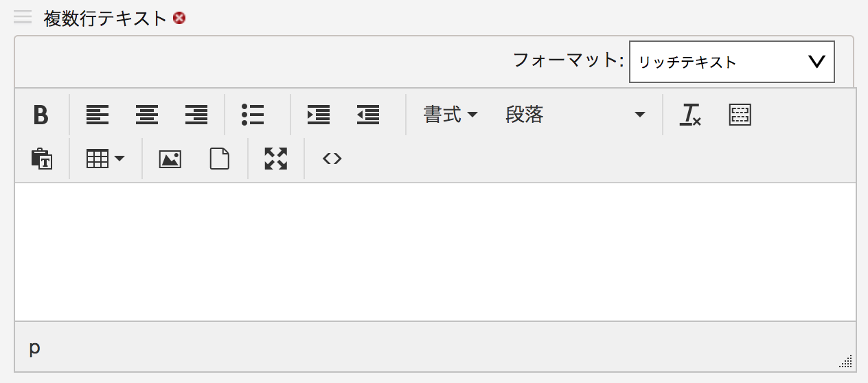Align text to the left
This screenshot has height=383, width=868.
coord(98,115)
